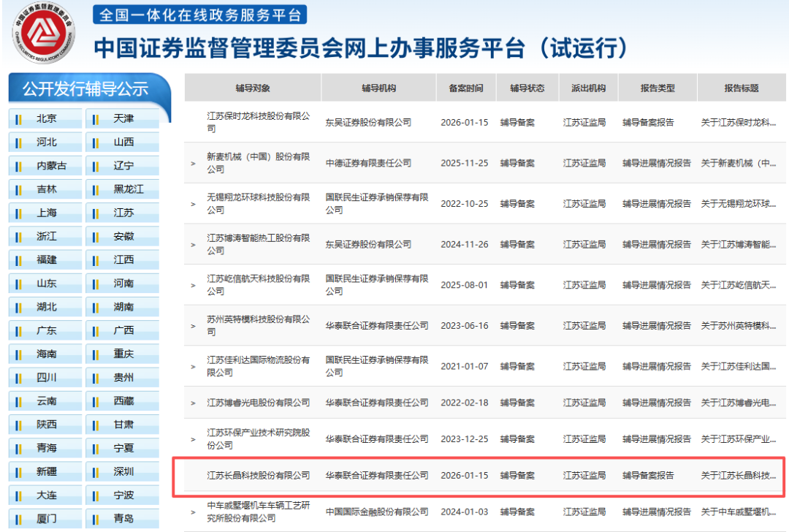Open 大连 region list
Image resolution: width=789 pixels, height=532 pixels.
point(45,495)
